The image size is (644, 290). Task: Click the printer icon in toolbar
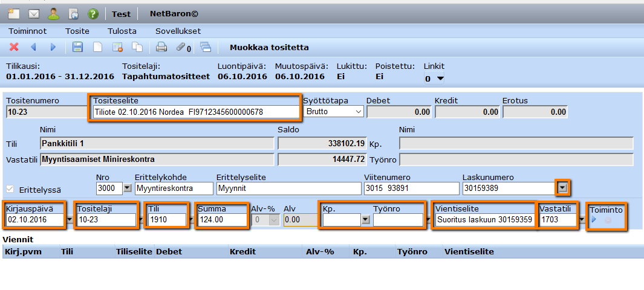[161, 47]
